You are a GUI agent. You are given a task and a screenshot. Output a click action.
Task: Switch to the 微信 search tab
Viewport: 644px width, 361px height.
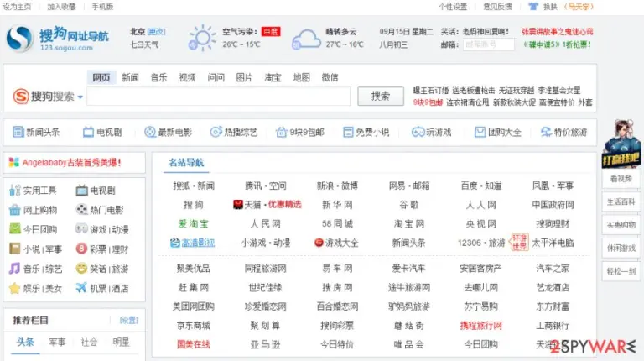[x=330, y=77]
